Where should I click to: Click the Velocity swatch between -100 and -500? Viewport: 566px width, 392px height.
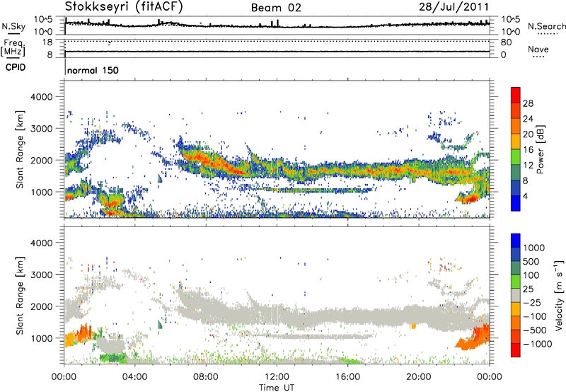point(516,323)
